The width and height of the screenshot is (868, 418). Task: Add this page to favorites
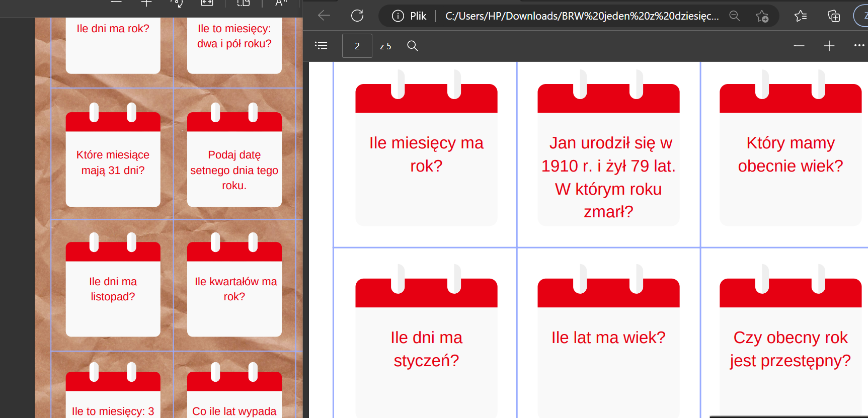pos(762,16)
